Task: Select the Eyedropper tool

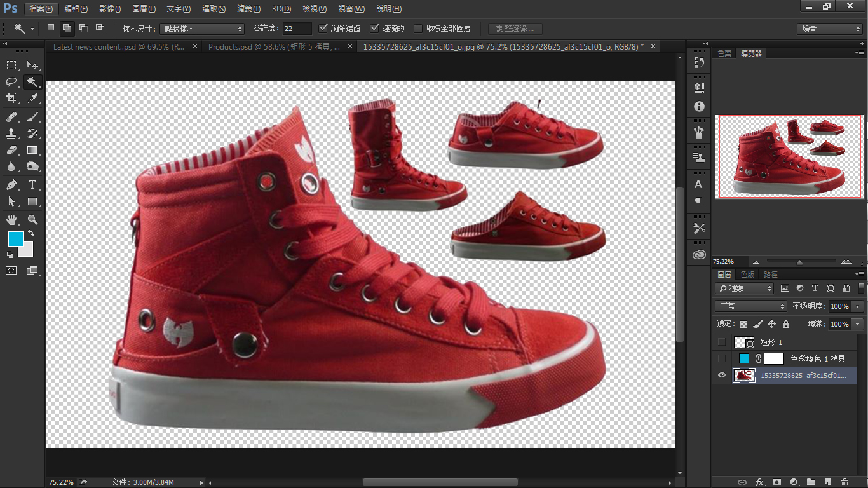Action: click(32, 98)
